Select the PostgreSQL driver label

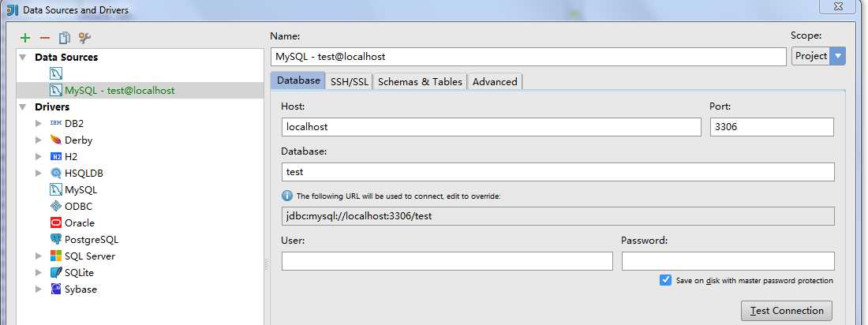(x=92, y=240)
